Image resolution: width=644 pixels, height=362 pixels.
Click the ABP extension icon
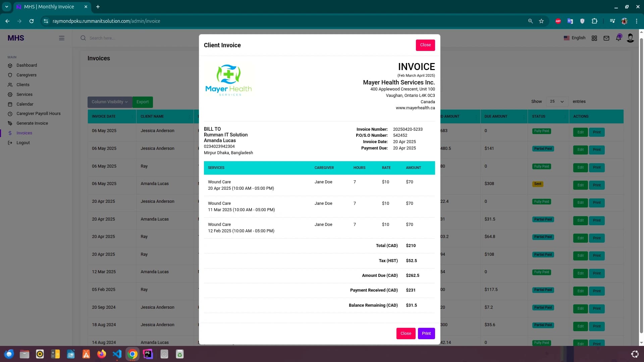tap(558, 21)
